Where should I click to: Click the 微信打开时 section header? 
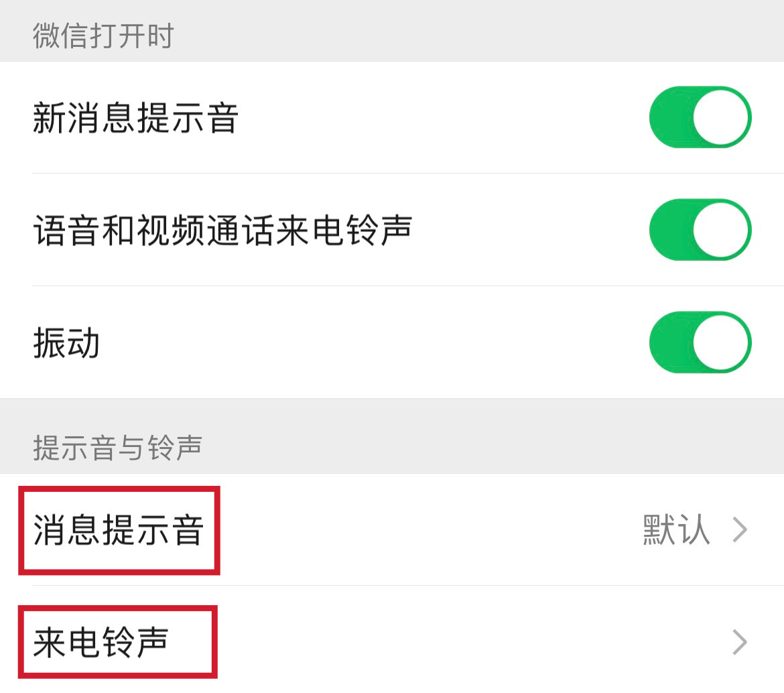click(x=103, y=36)
